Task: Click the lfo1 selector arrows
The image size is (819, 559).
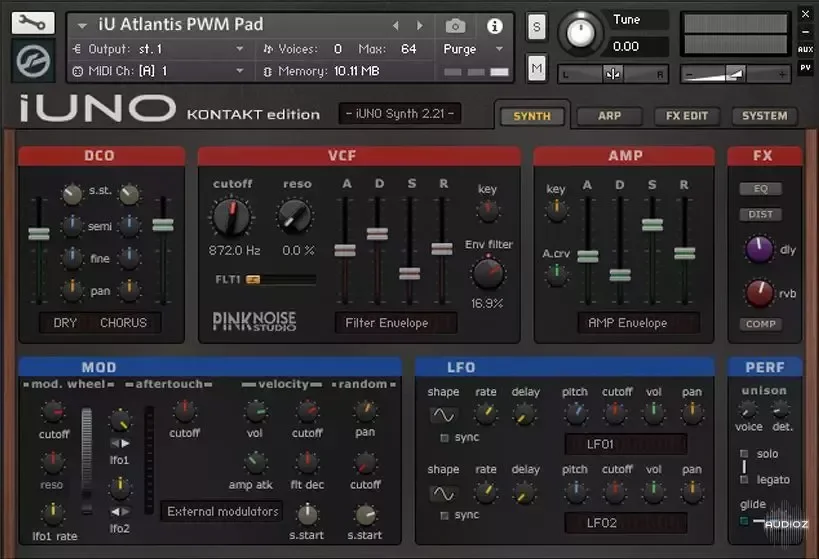Action: pos(120,444)
